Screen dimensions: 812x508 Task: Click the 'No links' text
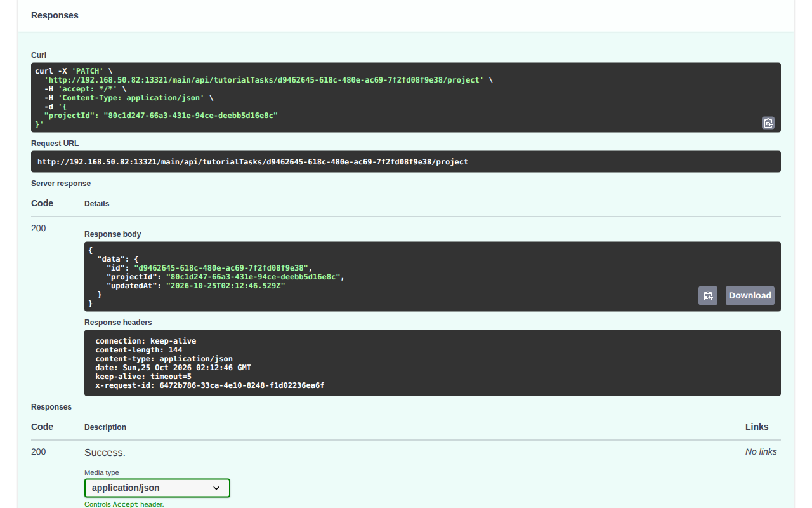pyautogui.click(x=761, y=452)
